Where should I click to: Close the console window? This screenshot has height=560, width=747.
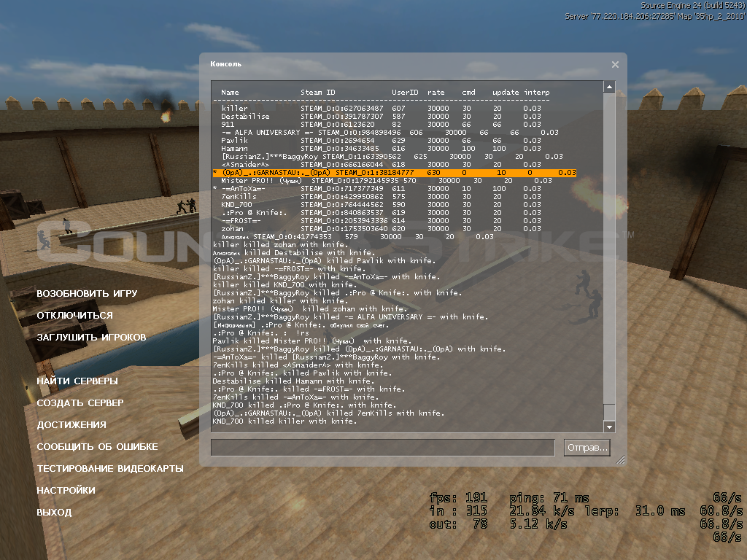coord(615,64)
